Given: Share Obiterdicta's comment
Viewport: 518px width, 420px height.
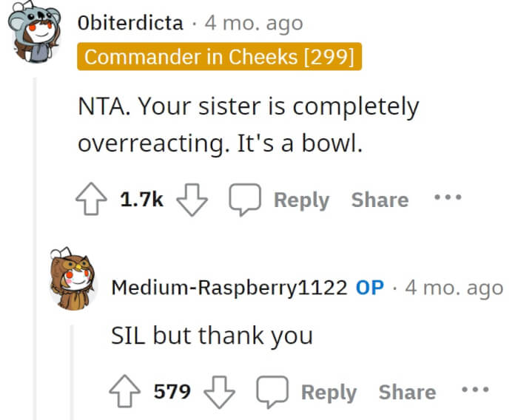Looking at the screenshot, I should (x=380, y=200).
